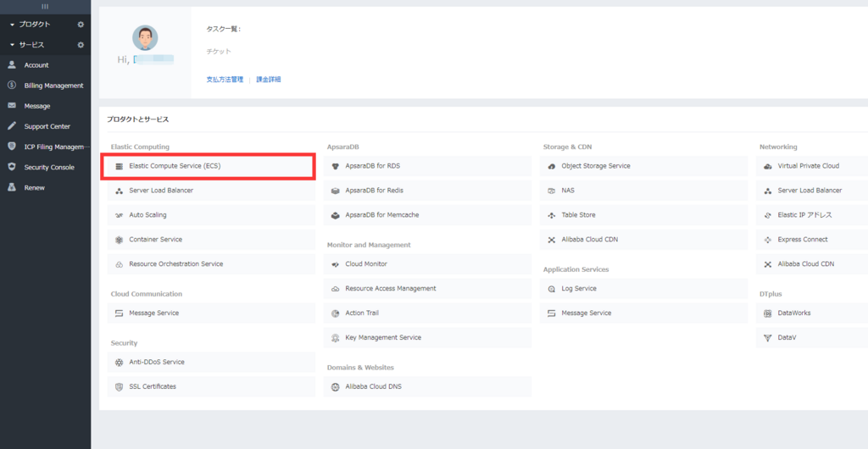Open Alibaba Cloud CDN under Networking
The height and width of the screenshot is (449, 868).
pos(811,264)
